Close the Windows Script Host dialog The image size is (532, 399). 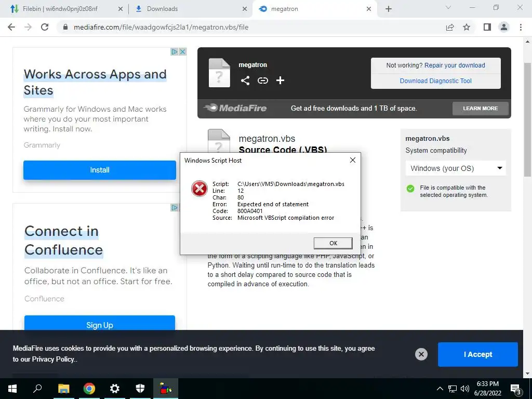click(x=353, y=160)
